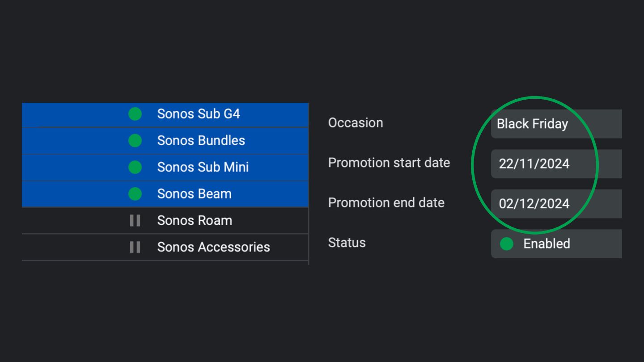This screenshot has height=362, width=644.
Task: Click green dot in Status field
Action: pyautogui.click(x=506, y=244)
